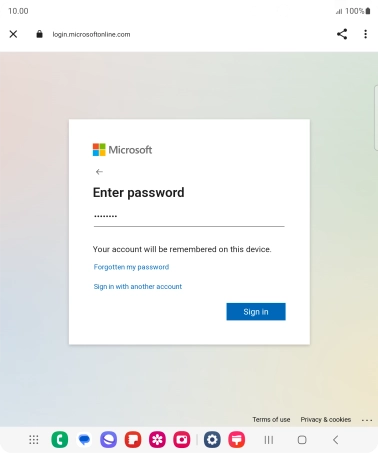Open the Messages chat bubble app
The width and height of the screenshot is (378, 453).
coord(84,440)
